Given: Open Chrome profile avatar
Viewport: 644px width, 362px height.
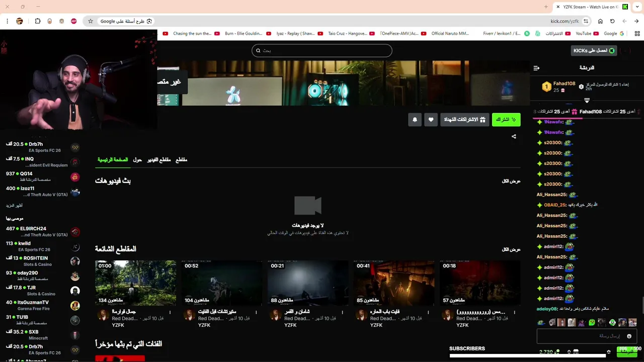Looking at the screenshot, I should click(x=20, y=21).
